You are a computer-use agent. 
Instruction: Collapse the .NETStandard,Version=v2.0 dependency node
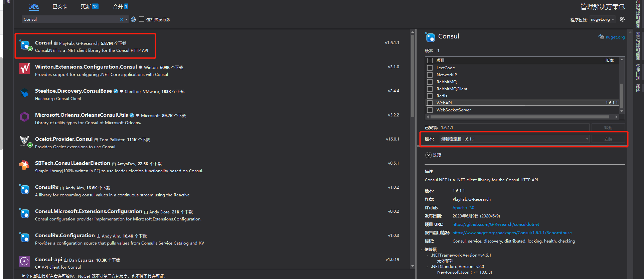pyautogui.click(x=428, y=267)
